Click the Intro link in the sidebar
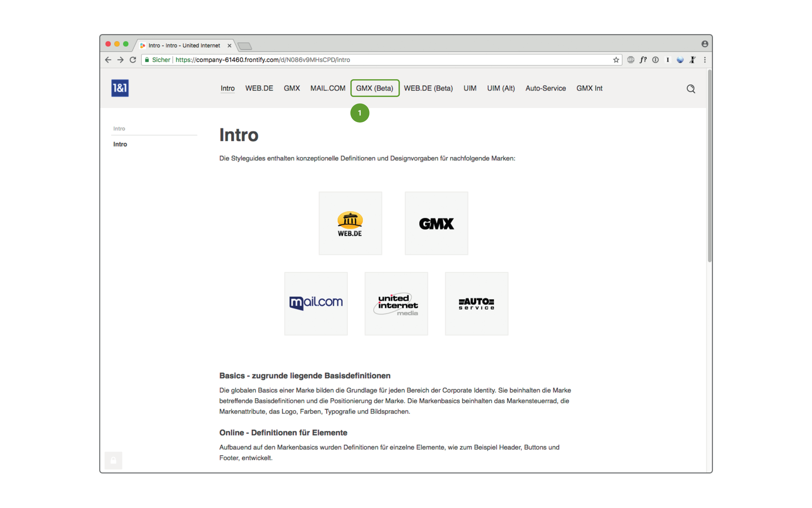This screenshot has height=508, width=812. pos(120,144)
